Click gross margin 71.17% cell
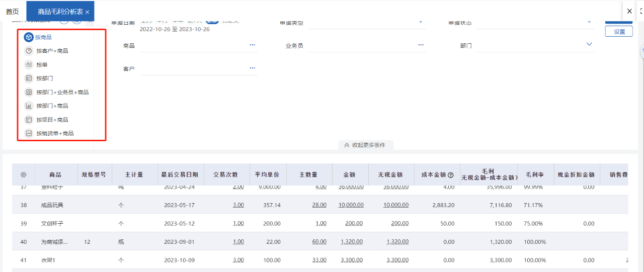This screenshot has width=644, height=272. [533, 205]
